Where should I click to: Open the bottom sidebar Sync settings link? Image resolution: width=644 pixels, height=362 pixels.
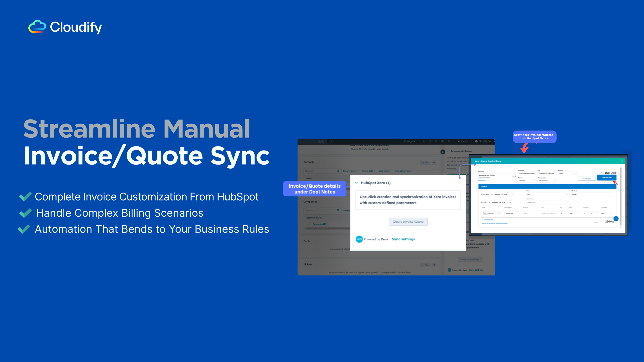tap(476, 270)
